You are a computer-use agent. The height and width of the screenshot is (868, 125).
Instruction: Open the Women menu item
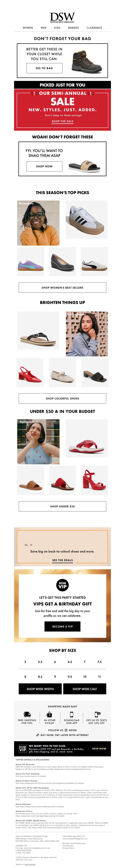click(28, 28)
